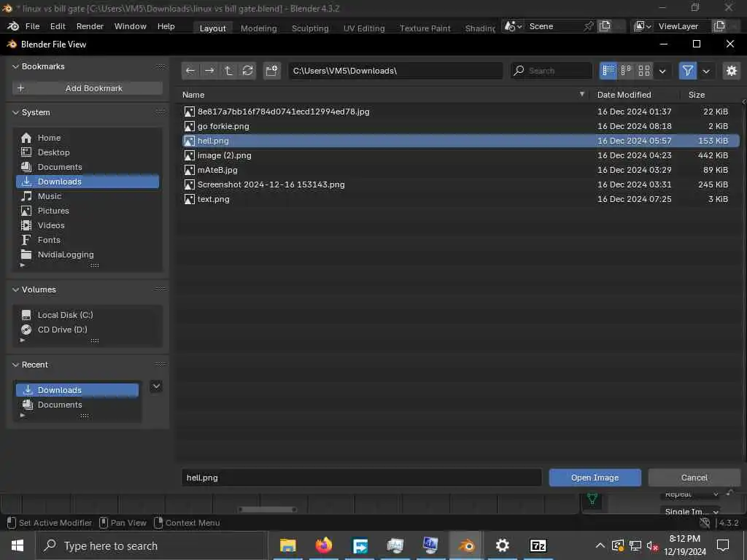Select file image (2).png

pyautogui.click(x=461, y=155)
